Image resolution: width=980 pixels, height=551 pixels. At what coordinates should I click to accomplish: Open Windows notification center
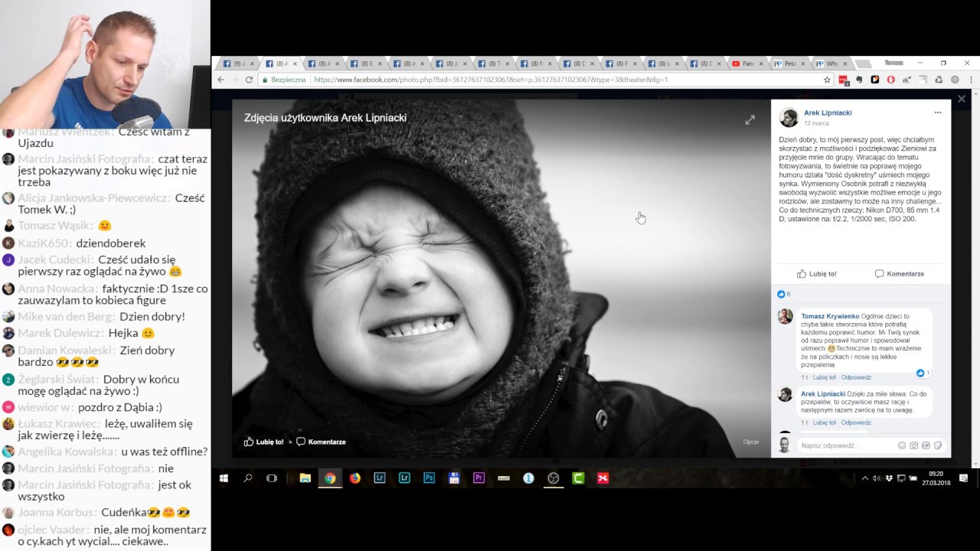[963, 478]
